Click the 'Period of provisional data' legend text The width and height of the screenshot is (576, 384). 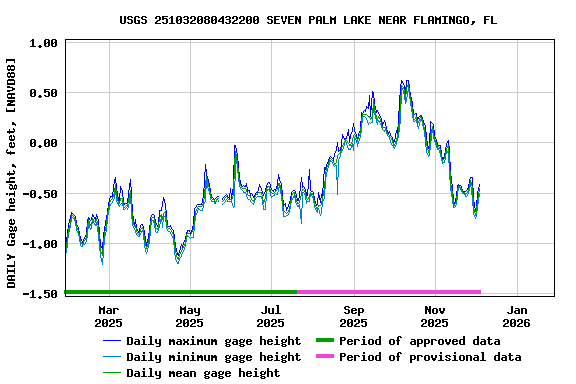pyautogui.click(x=430, y=357)
